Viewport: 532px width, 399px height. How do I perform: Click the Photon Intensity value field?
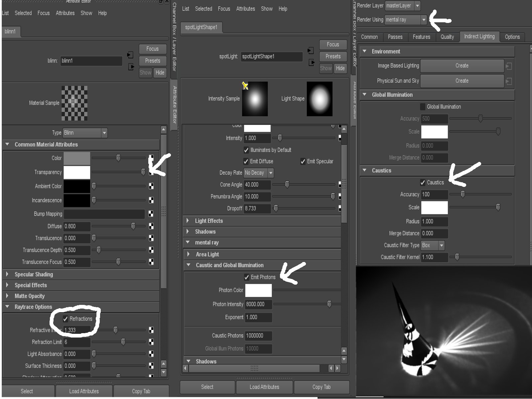coord(258,304)
